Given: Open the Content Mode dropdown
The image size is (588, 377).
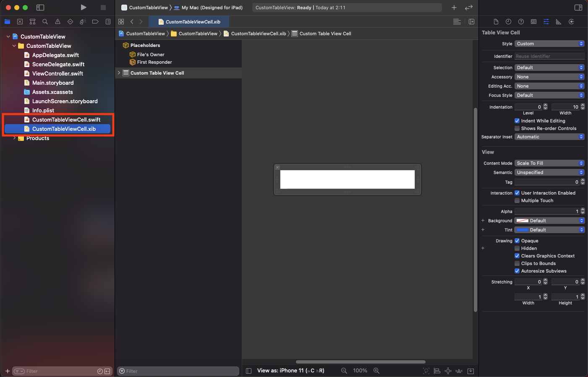Looking at the screenshot, I should pyautogui.click(x=549, y=163).
